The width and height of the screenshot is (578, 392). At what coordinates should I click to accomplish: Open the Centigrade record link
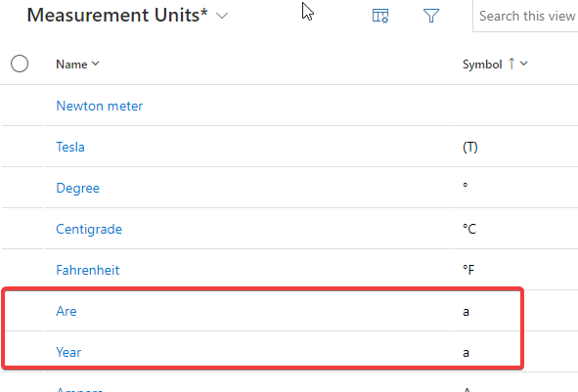tap(89, 229)
